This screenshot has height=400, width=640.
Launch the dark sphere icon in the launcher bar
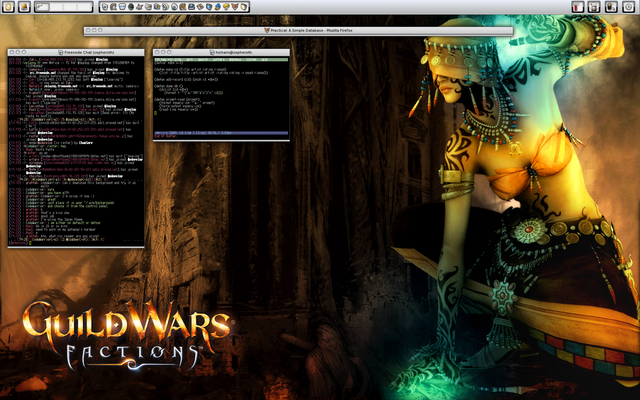click(x=131, y=7)
